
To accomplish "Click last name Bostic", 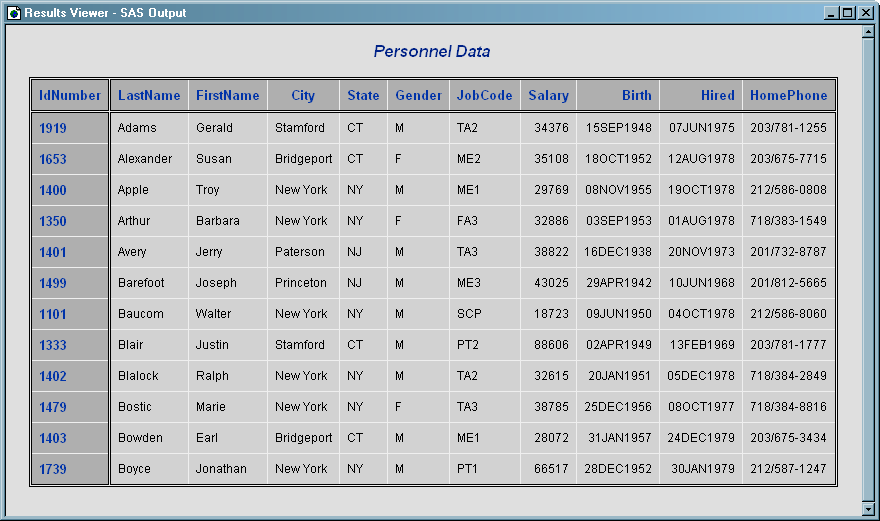I will [135, 406].
